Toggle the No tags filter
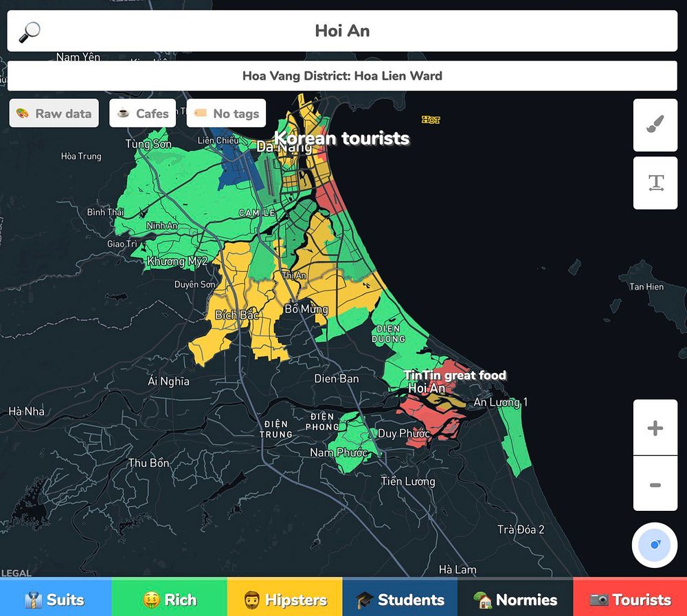The height and width of the screenshot is (616, 687). (226, 113)
